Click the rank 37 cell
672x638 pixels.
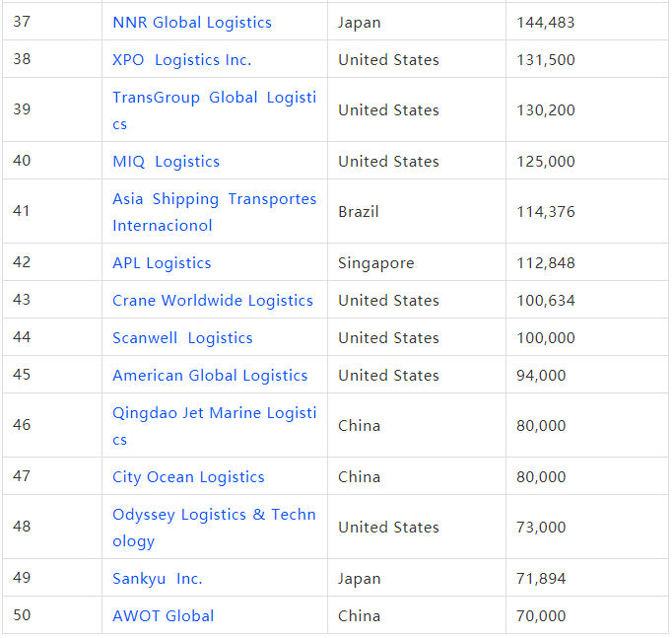tap(22, 22)
